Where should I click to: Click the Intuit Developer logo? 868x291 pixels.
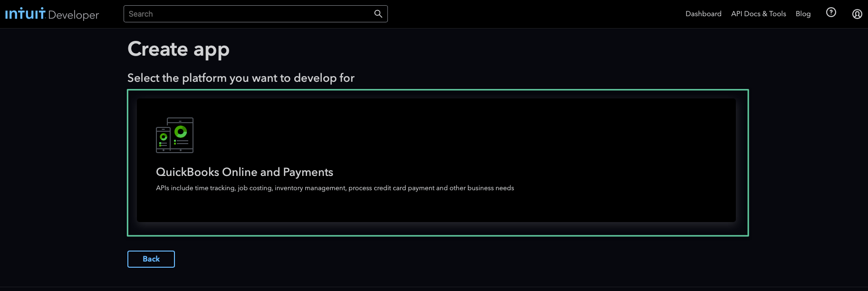(52, 14)
